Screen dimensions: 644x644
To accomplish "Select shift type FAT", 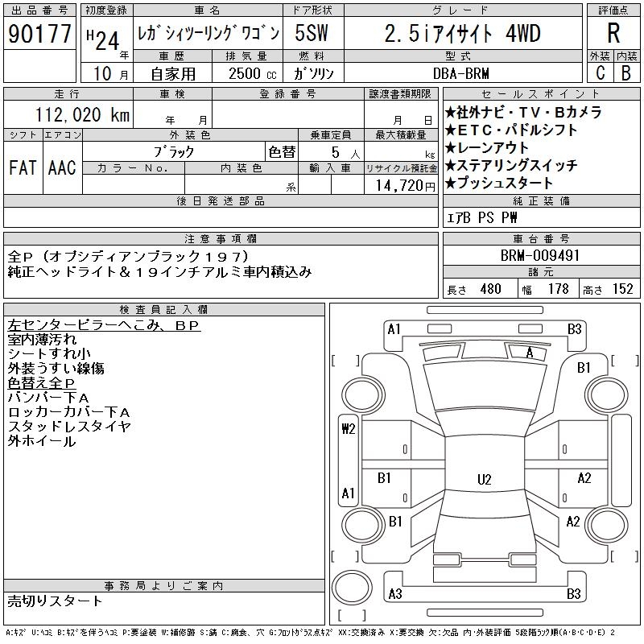I will point(23,167).
